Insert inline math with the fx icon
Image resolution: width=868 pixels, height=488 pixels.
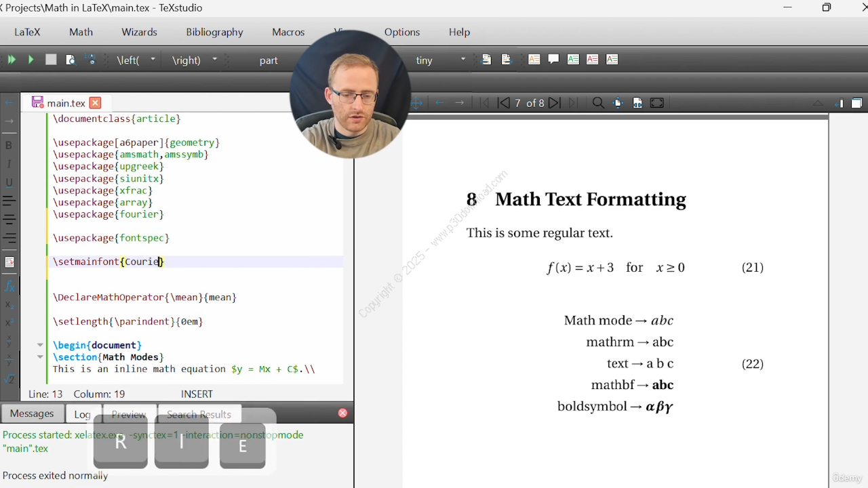click(x=9, y=286)
